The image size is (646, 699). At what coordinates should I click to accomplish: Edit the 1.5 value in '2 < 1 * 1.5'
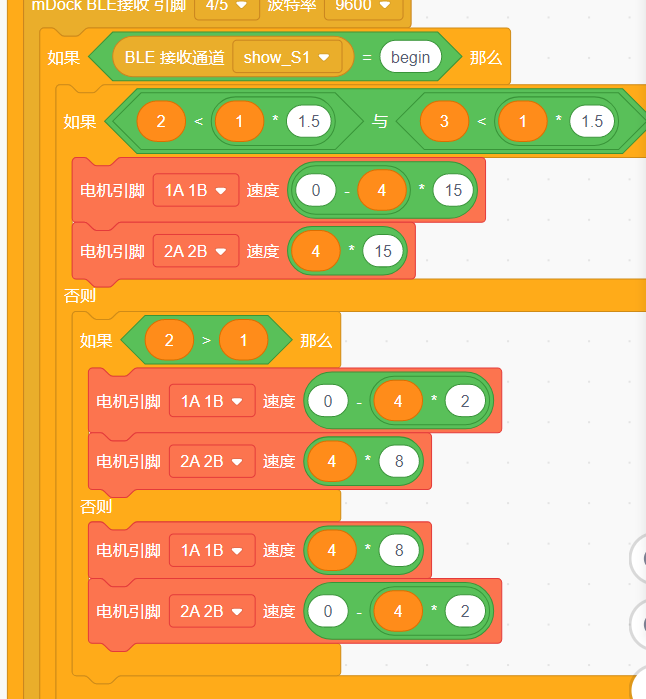coord(309,121)
